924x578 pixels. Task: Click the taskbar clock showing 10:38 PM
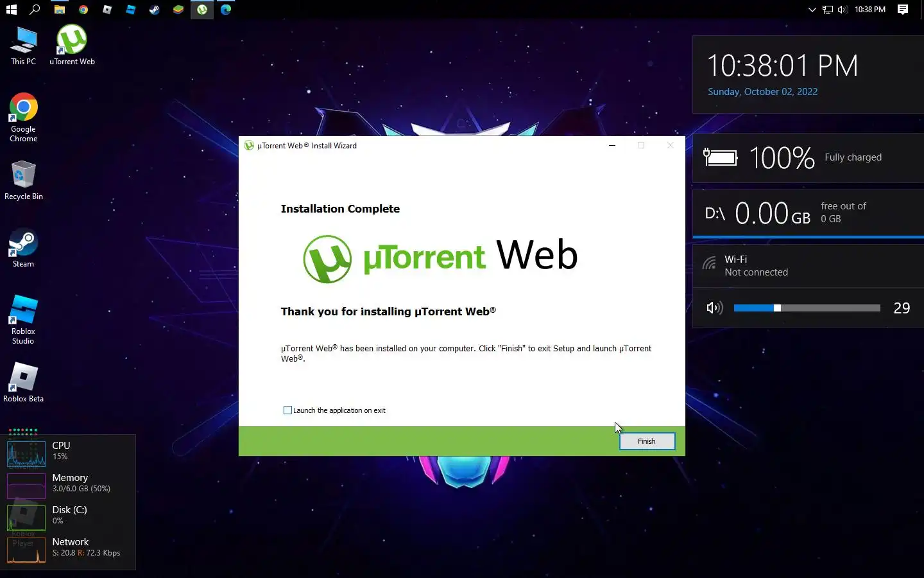click(x=869, y=10)
